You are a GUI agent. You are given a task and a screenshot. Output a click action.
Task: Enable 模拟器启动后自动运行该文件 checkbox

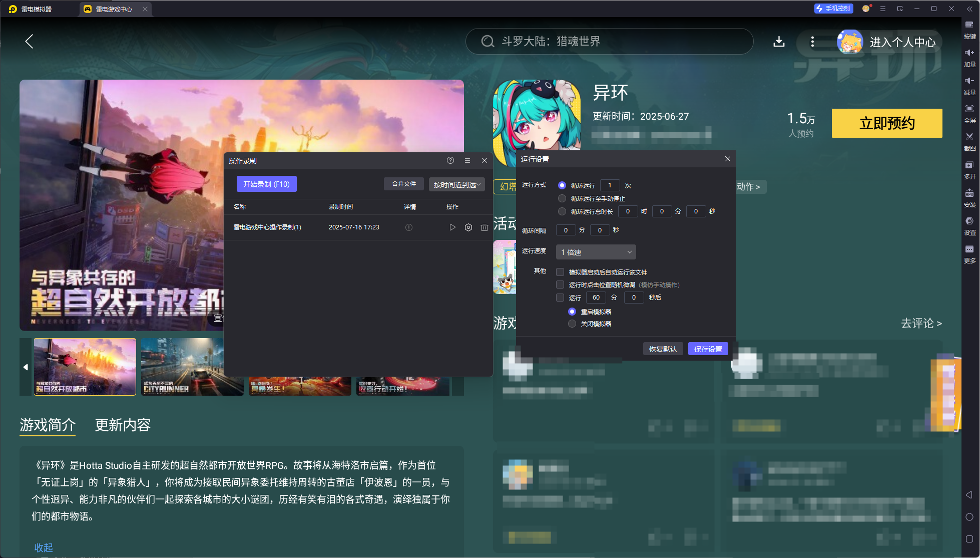(x=560, y=272)
